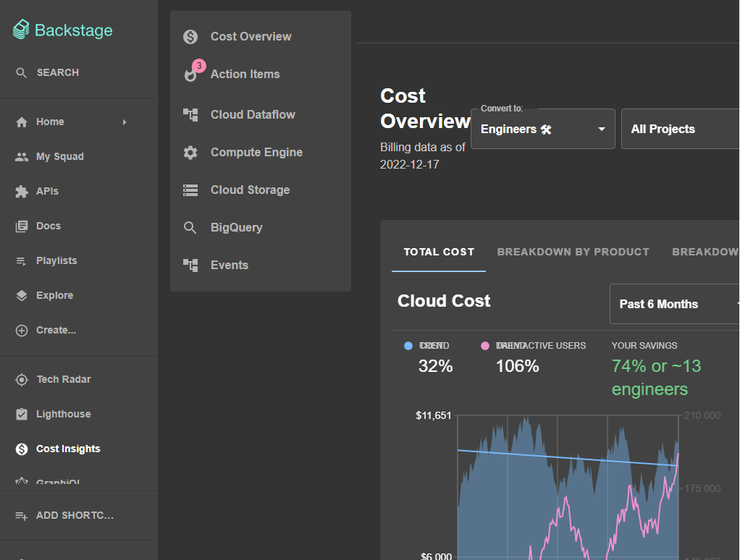Open Tech Radar from the sidebar
Viewport: 740px width, 560px height.
point(63,379)
